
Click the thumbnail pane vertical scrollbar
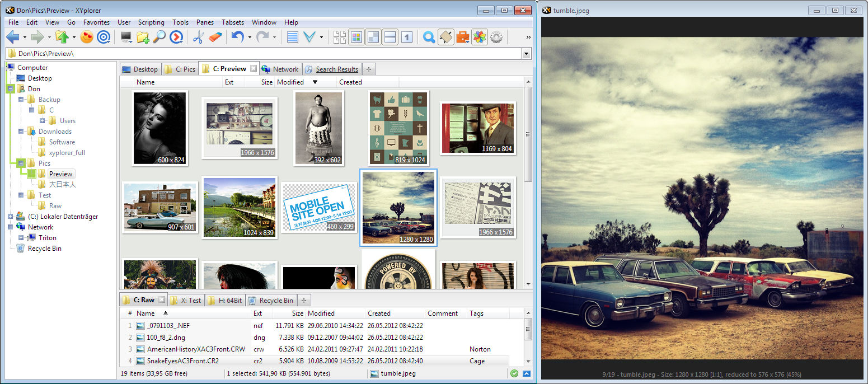(528, 134)
